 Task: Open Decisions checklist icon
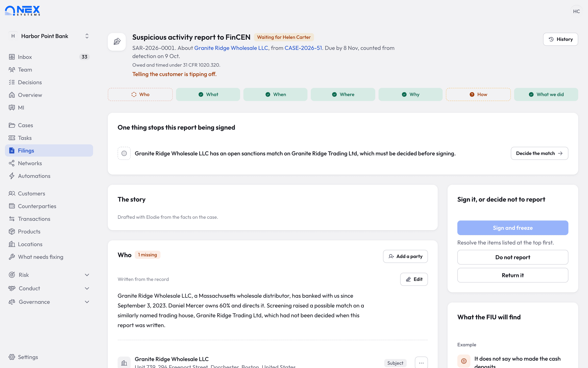(x=12, y=82)
